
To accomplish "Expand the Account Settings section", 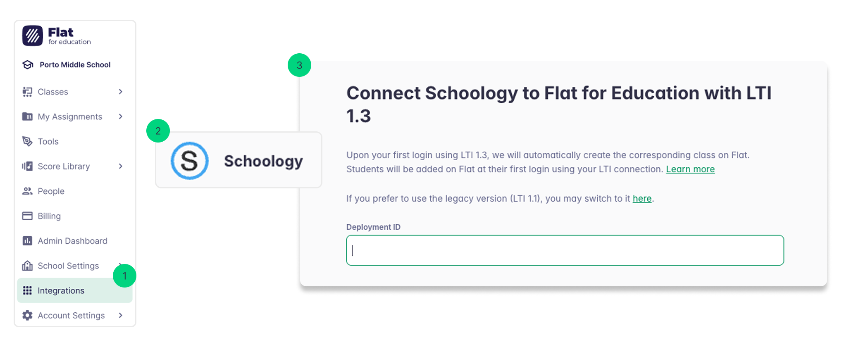I will coord(121,315).
